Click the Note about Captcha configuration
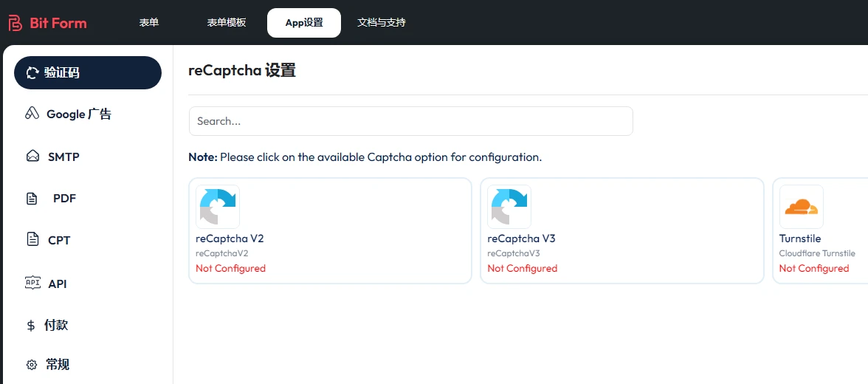This screenshot has height=384, width=868. point(365,157)
